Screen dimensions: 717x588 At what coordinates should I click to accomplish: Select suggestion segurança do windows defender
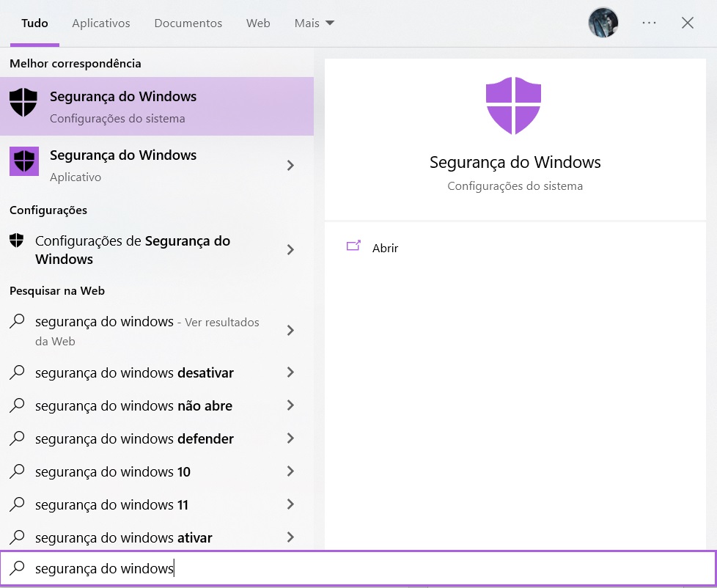[x=157, y=438]
